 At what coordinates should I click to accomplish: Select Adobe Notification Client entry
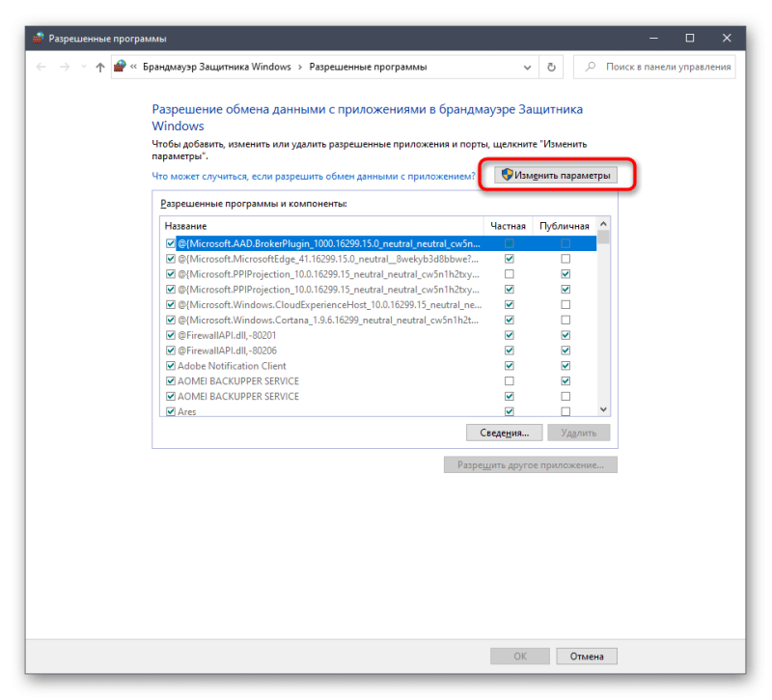(x=232, y=366)
